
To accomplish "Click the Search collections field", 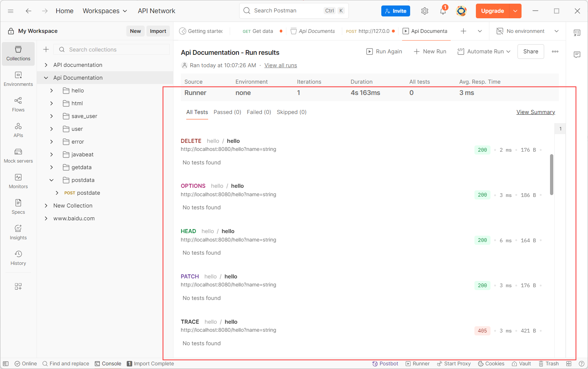I will coord(112,49).
